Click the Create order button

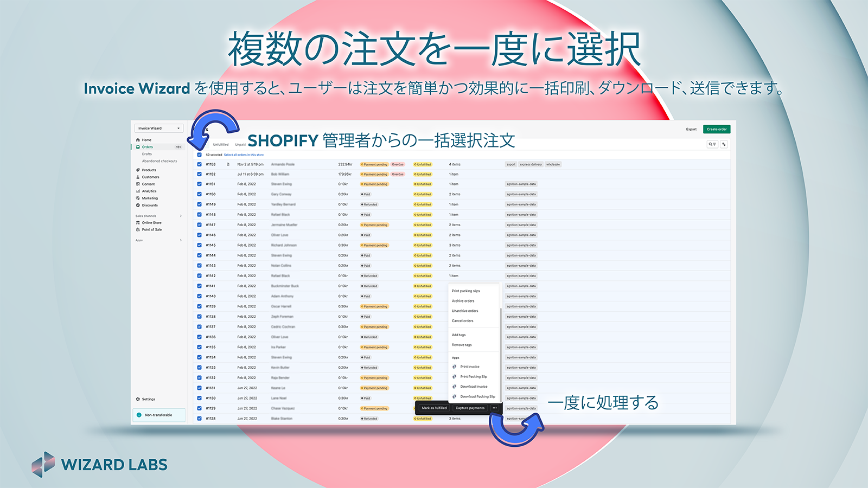click(x=717, y=129)
